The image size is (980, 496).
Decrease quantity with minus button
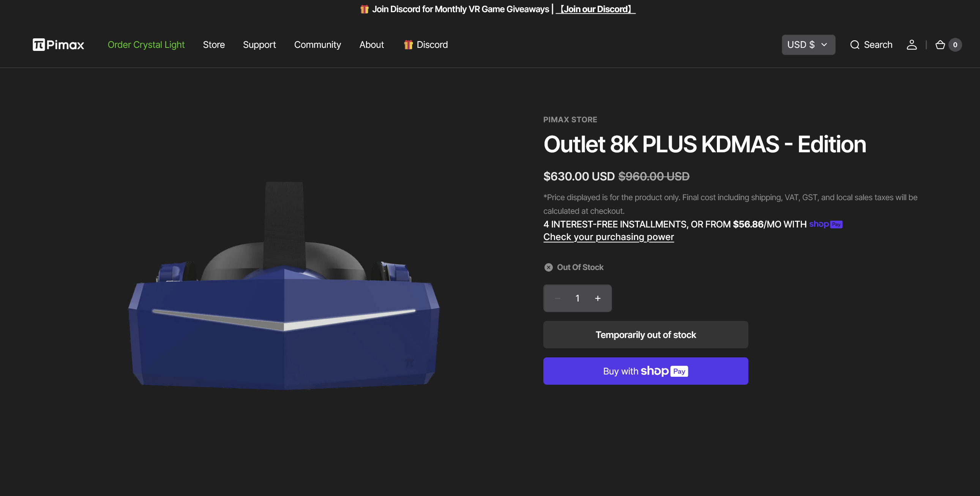coord(557,299)
